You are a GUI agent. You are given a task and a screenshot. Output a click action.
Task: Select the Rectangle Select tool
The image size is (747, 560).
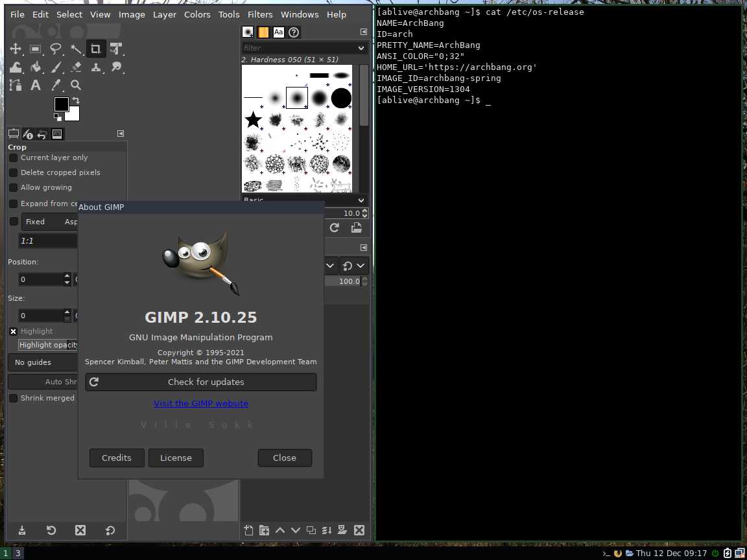click(35, 49)
